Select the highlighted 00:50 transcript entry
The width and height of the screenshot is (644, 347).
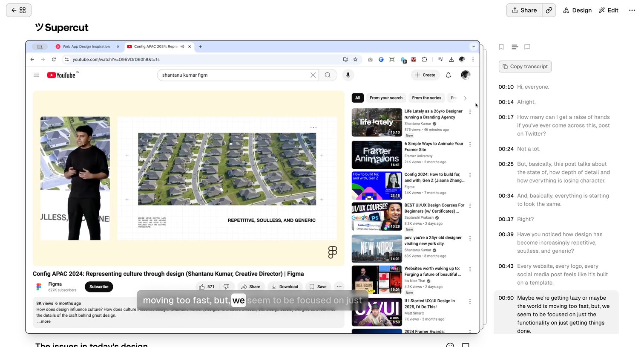[x=556, y=314]
